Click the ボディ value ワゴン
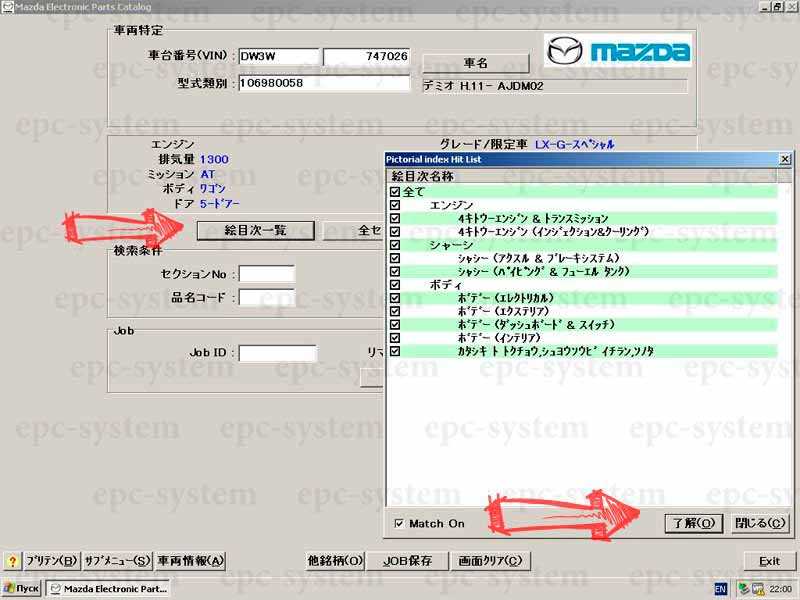Screen dimensions: 800x600 (x=212, y=189)
